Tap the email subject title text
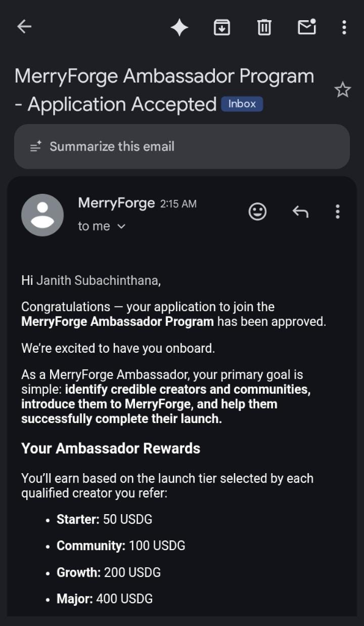 pos(164,90)
